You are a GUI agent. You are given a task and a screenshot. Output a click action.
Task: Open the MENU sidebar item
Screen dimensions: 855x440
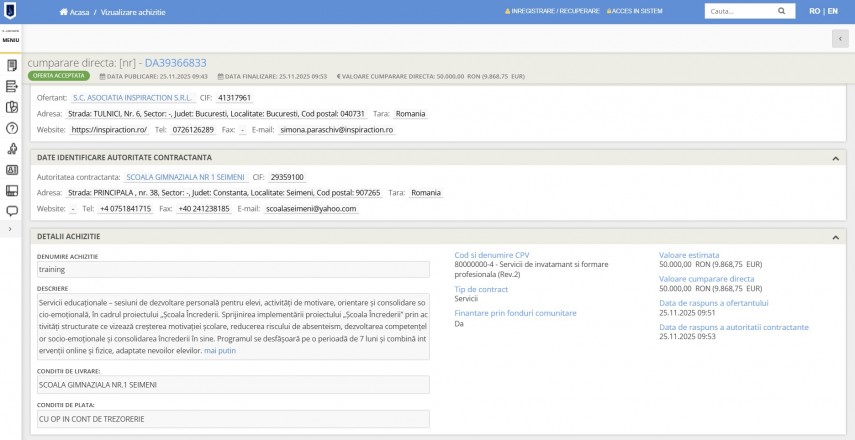[11, 39]
